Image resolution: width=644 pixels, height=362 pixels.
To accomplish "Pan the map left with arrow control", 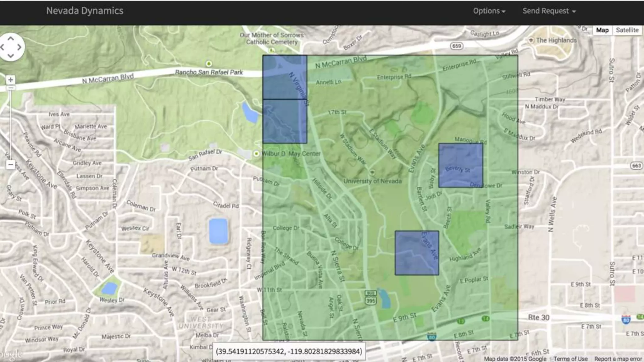I will [3, 47].
